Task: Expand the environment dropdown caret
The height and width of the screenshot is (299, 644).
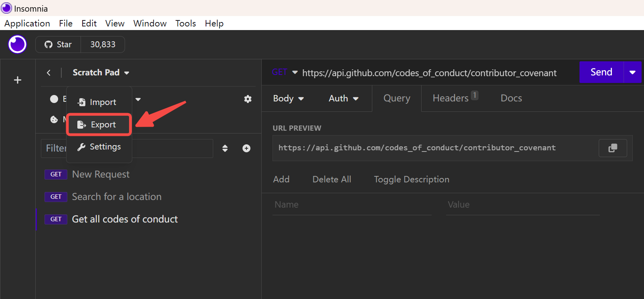Action: point(138,99)
